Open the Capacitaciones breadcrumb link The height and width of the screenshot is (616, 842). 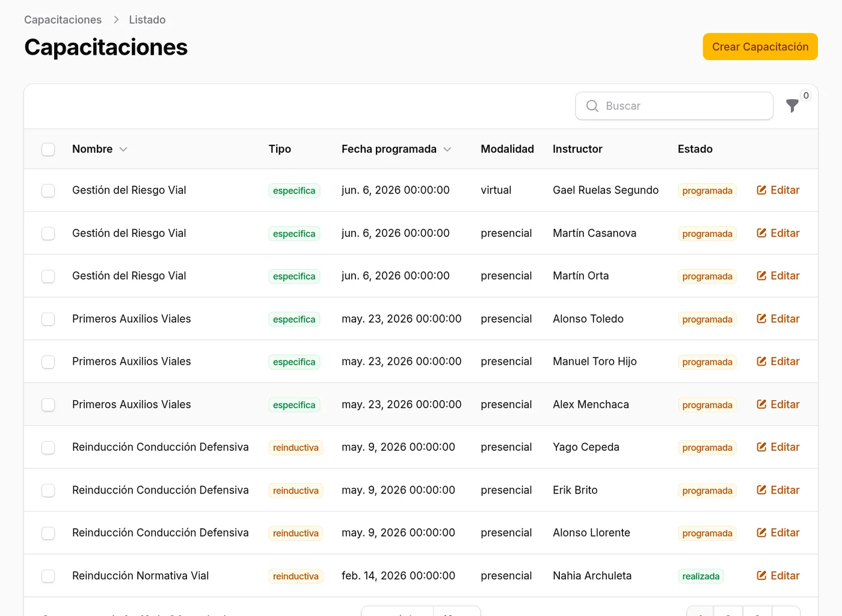tap(63, 20)
